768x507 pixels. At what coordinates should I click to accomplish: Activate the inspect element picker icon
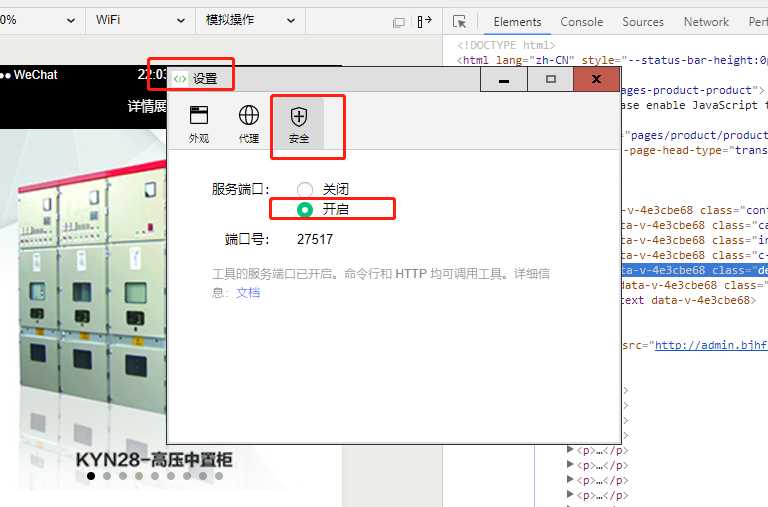tap(459, 22)
